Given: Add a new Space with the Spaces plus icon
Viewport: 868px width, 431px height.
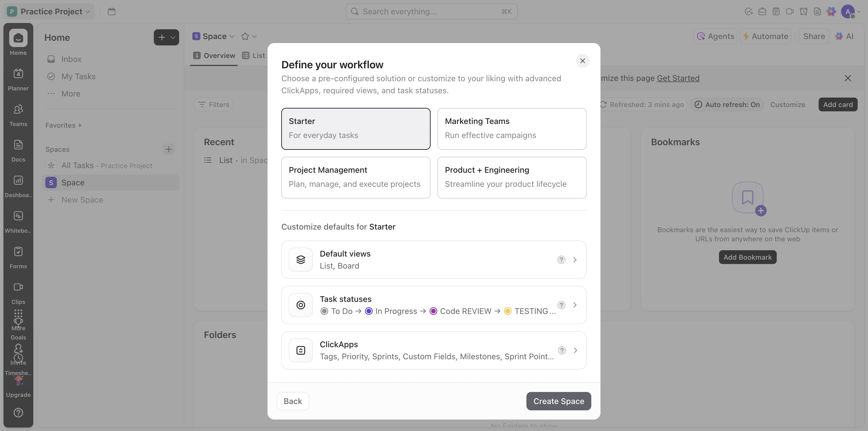Looking at the screenshot, I should pyautogui.click(x=168, y=149).
